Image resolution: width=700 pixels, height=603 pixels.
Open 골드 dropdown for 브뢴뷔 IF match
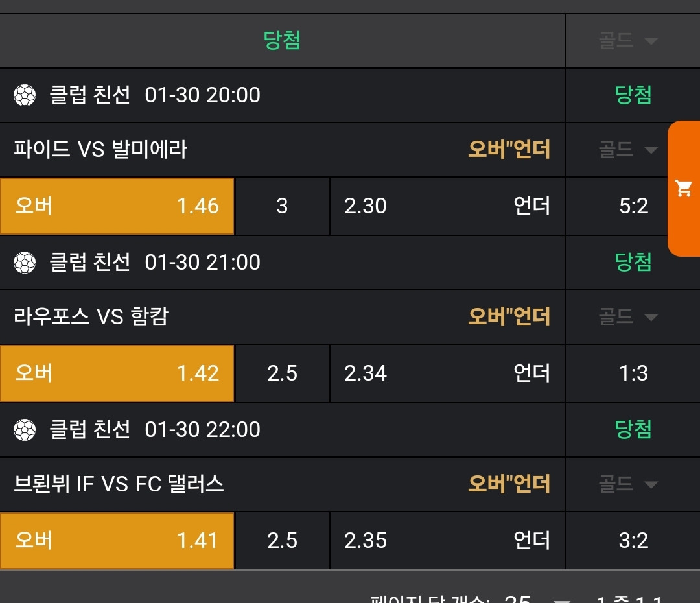(628, 484)
